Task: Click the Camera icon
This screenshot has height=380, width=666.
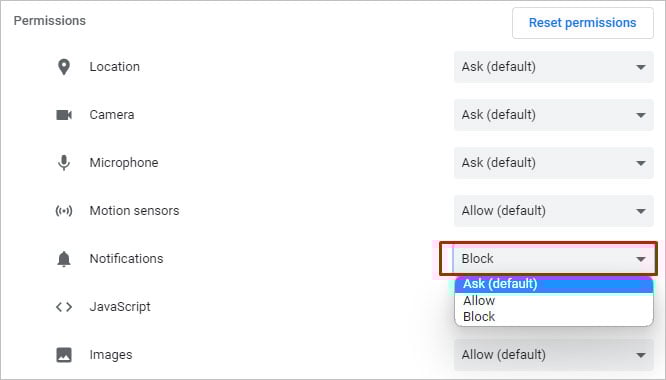Action: click(x=64, y=115)
